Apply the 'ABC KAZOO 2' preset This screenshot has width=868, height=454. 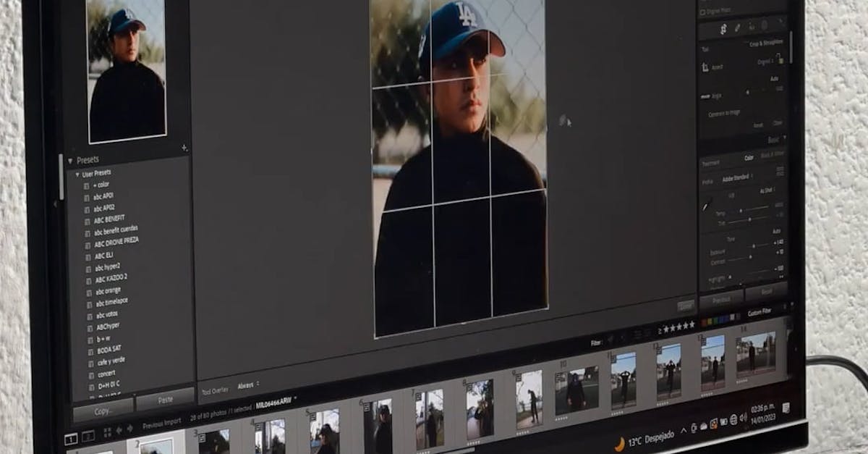pos(111,277)
